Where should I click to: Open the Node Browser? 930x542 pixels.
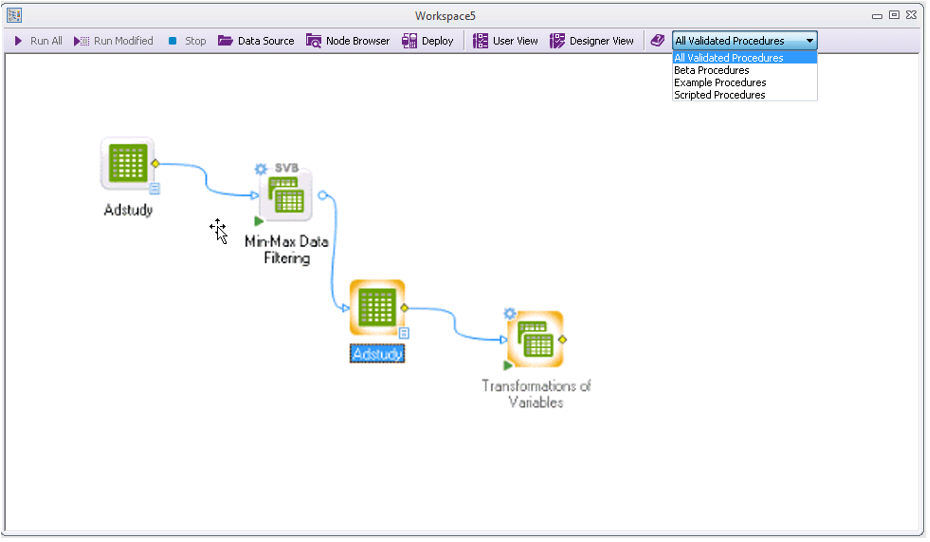coord(348,41)
